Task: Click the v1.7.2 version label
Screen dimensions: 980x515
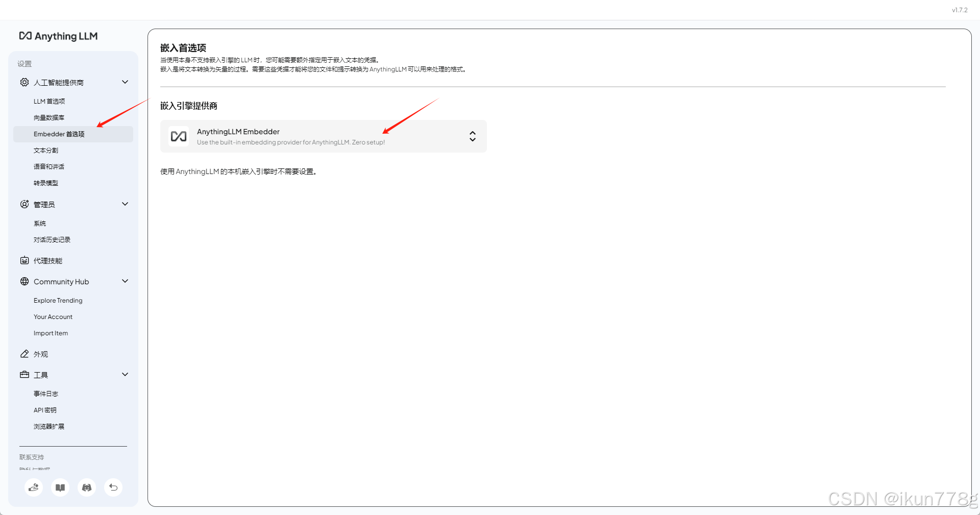Action: (960, 10)
